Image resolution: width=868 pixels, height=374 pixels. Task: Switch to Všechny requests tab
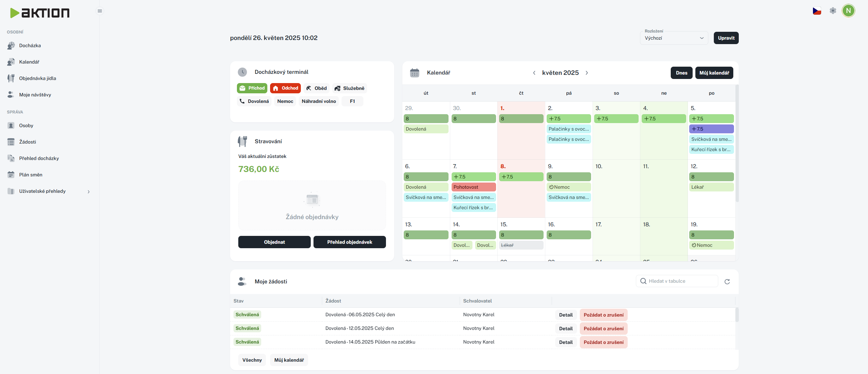[252, 360]
